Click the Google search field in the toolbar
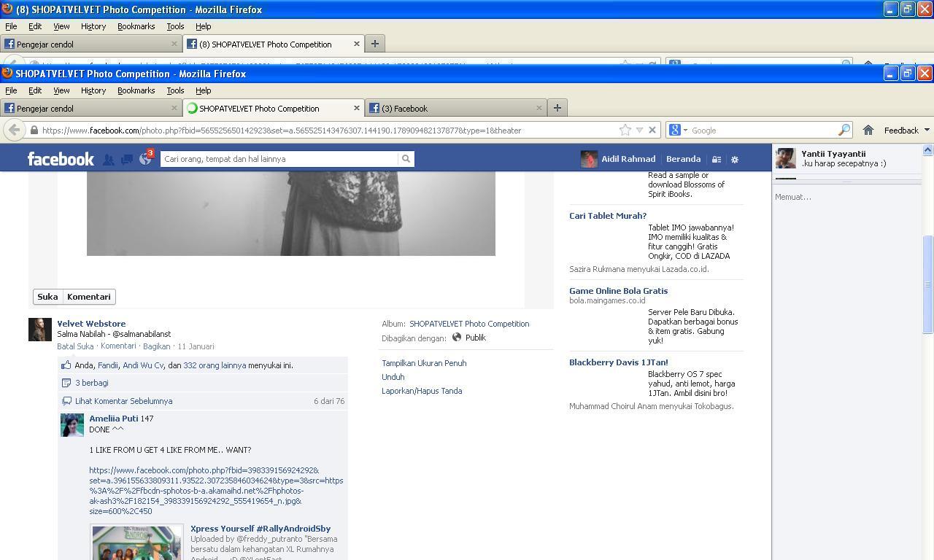934x560 pixels. pyautogui.click(x=763, y=131)
